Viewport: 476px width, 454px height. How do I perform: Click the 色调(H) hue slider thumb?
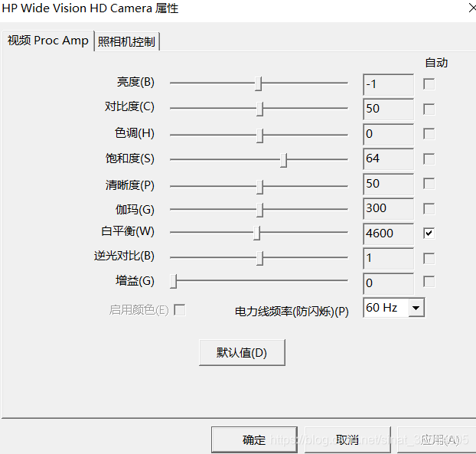click(259, 136)
